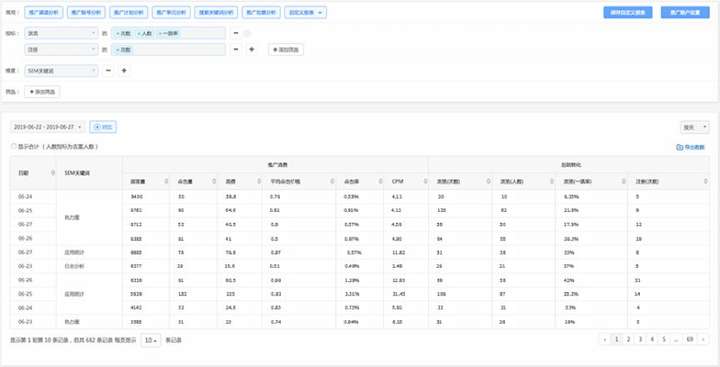Toggle the 显示合计 checkbox
This screenshot has height=367, width=720.
point(13,146)
